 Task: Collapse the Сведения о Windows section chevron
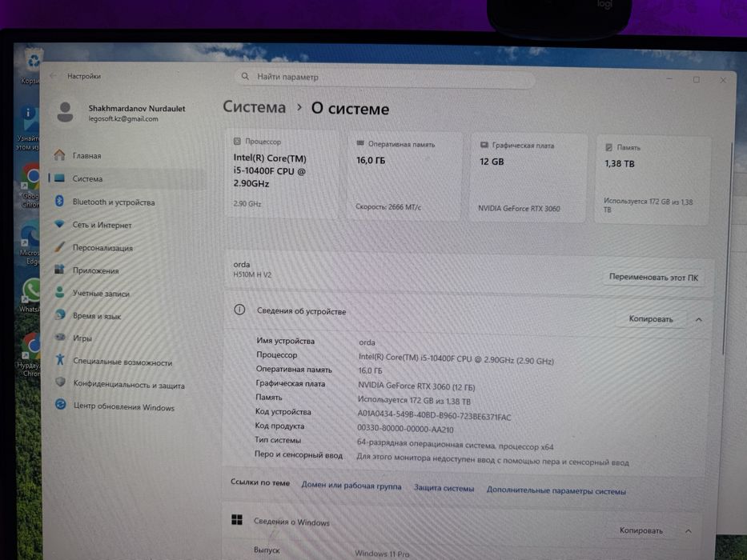tap(689, 530)
